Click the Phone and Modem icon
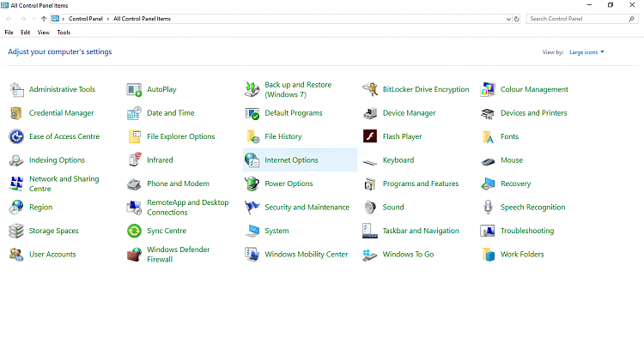 point(134,184)
